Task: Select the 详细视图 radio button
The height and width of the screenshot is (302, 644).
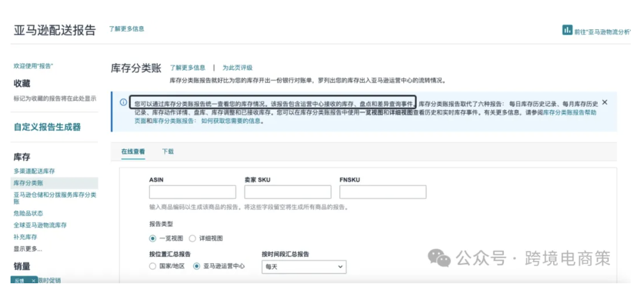Action: pyautogui.click(x=192, y=238)
